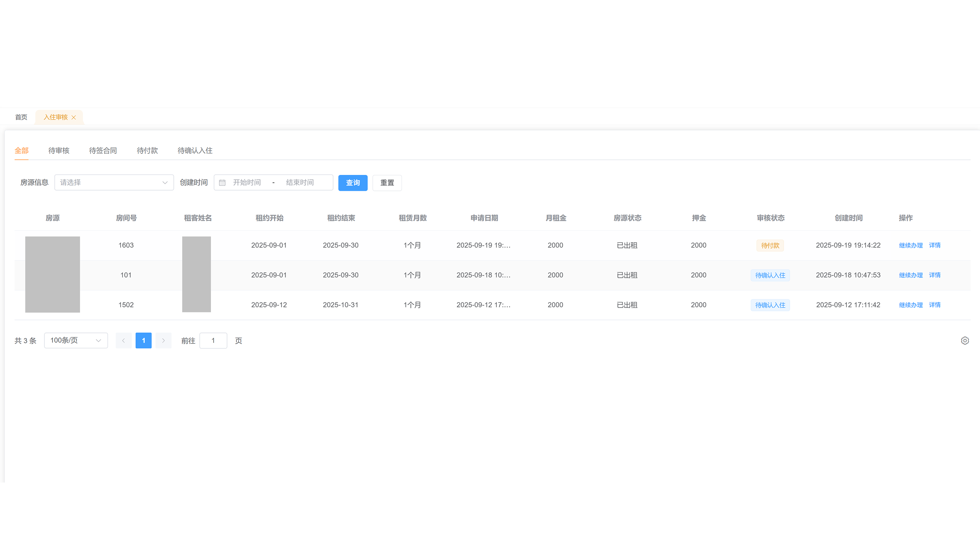
Task: Open the 首页 tab
Action: pyautogui.click(x=21, y=117)
